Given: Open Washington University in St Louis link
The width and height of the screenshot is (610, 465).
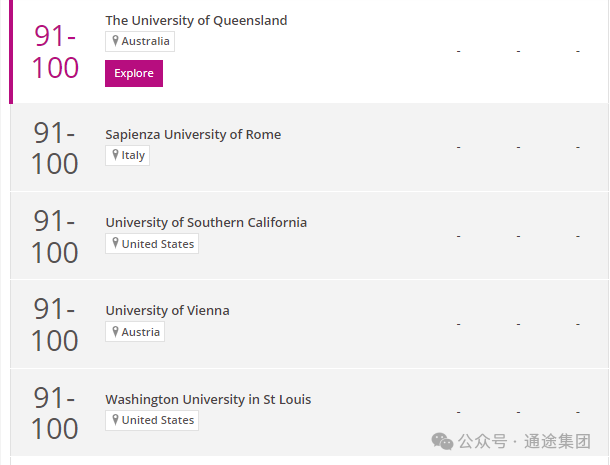Looking at the screenshot, I should [208, 399].
